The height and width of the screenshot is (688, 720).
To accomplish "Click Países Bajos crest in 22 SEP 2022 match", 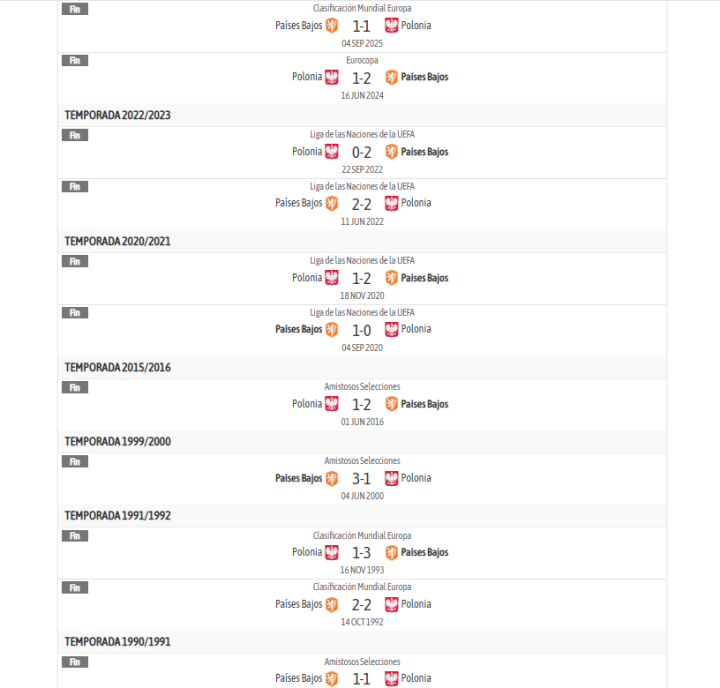I will coord(391,152).
